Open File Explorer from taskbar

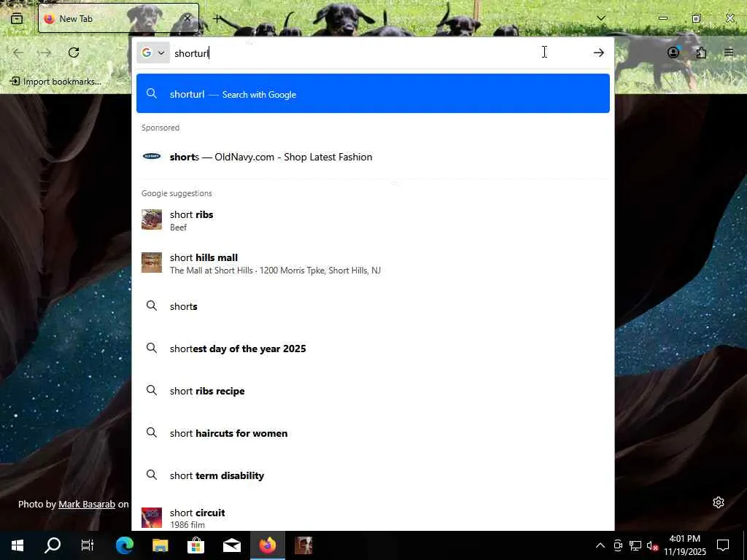coord(160,545)
